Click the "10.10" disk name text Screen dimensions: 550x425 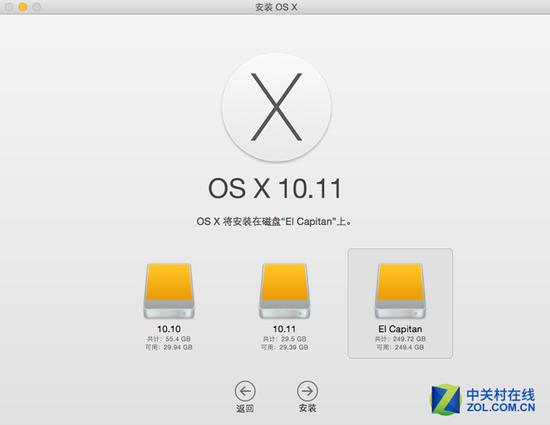pyautogui.click(x=169, y=329)
